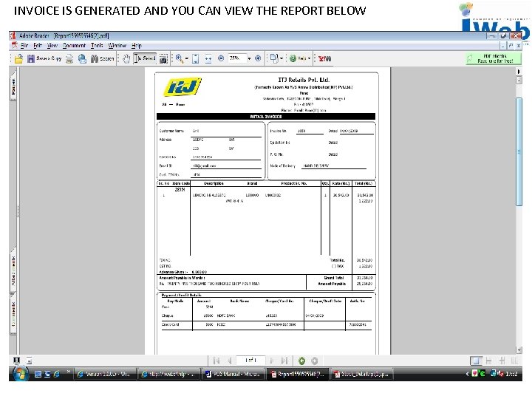Select the Zoom In magnifier tool
This screenshot has width=532, height=399.
coord(179,58)
